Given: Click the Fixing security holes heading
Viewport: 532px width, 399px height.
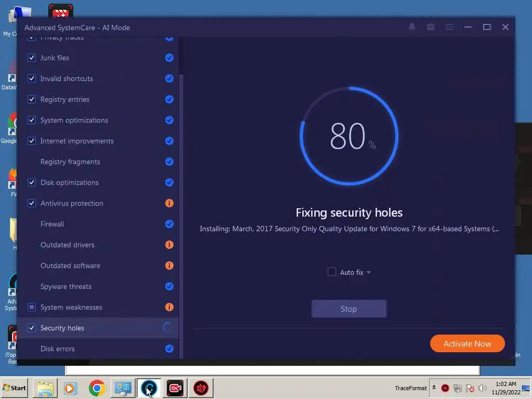Looking at the screenshot, I should (x=349, y=212).
